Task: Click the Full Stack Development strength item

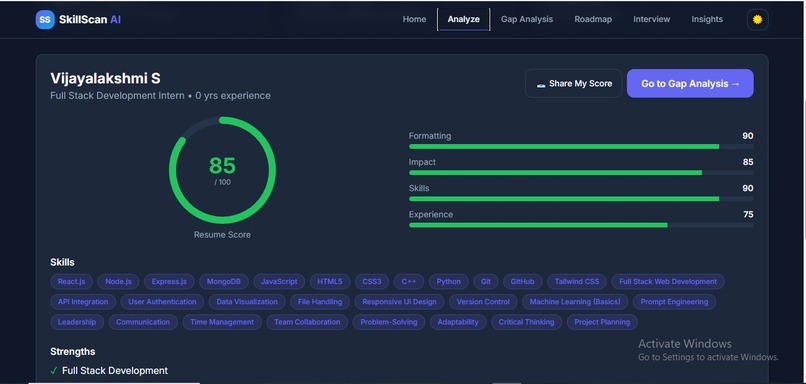Action: tap(115, 371)
